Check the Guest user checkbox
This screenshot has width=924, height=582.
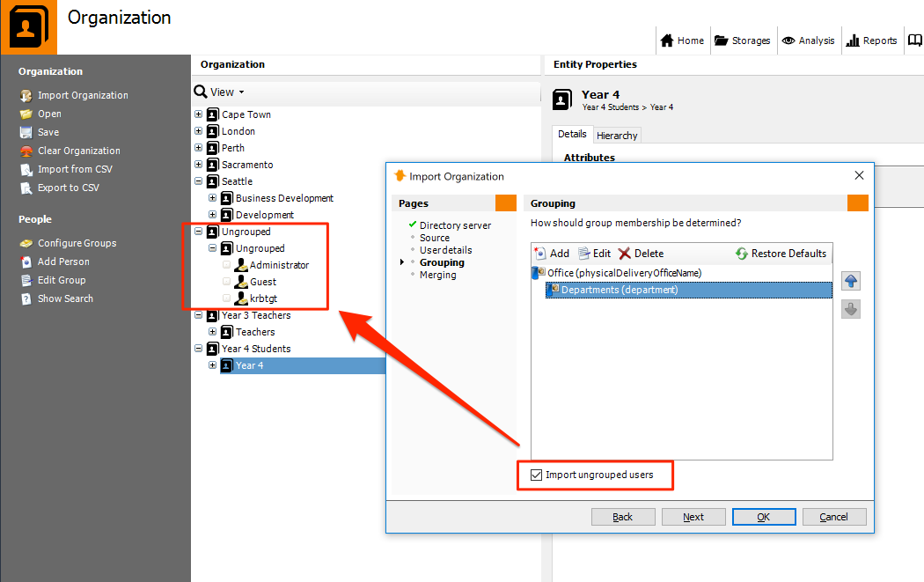coord(226,281)
